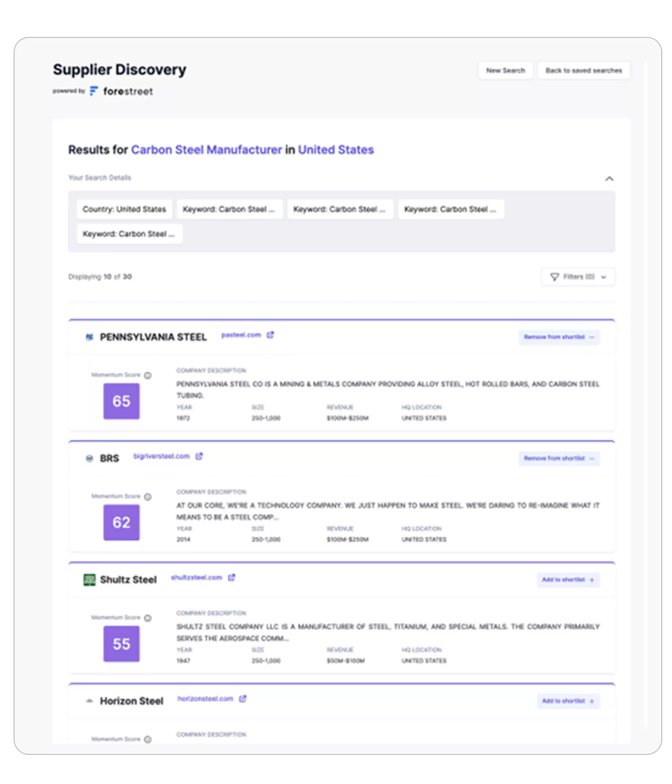Click info icon beside BRS Momentum Score

(148, 497)
